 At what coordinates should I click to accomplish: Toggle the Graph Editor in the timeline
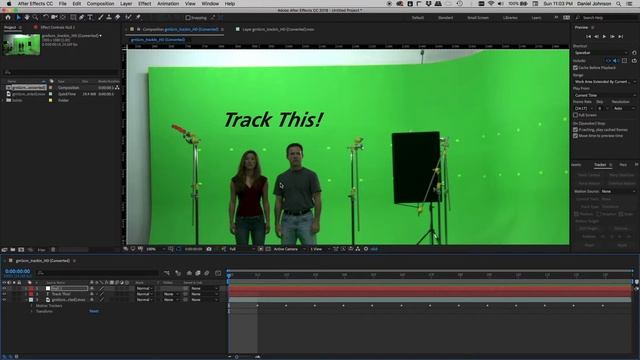pyautogui.click(x=218, y=273)
